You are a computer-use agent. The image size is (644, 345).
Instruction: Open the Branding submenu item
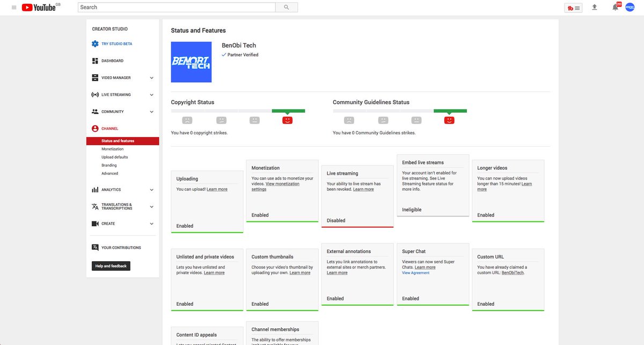pos(109,166)
